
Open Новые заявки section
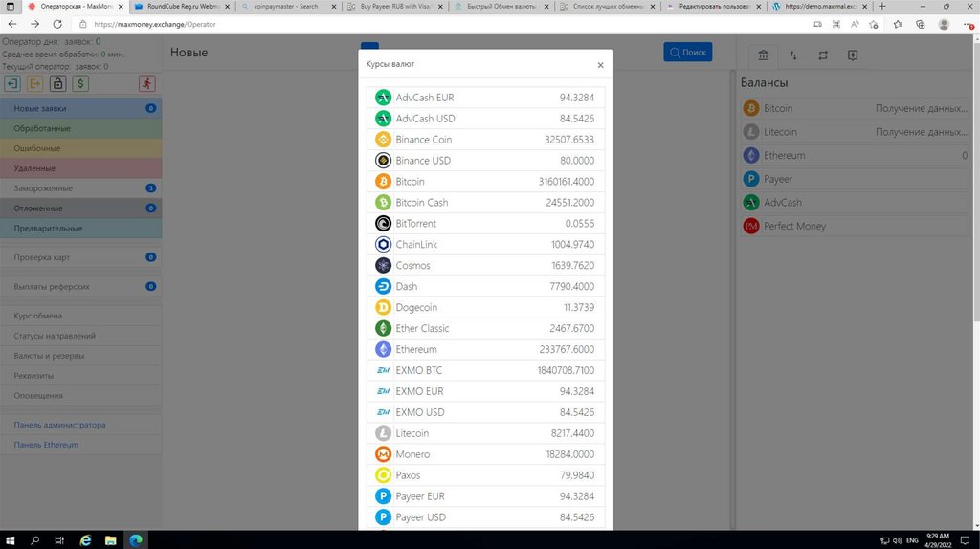click(80, 108)
